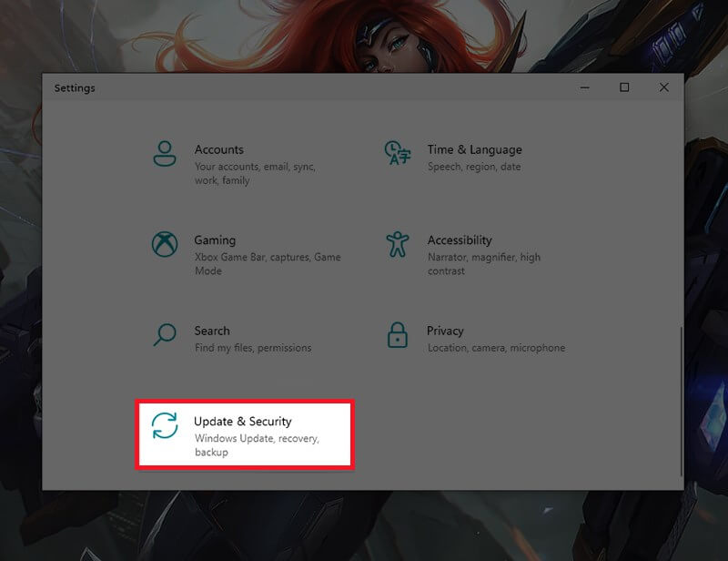This screenshot has width=728, height=561.
Task: Click the 'Windows Update, recovery, backup' description
Action: point(257,445)
